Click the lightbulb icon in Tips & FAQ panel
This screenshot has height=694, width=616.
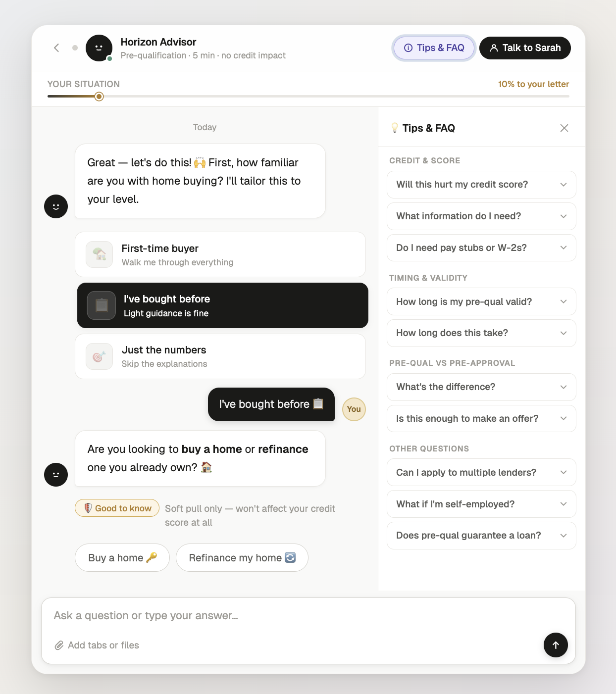[395, 128]
